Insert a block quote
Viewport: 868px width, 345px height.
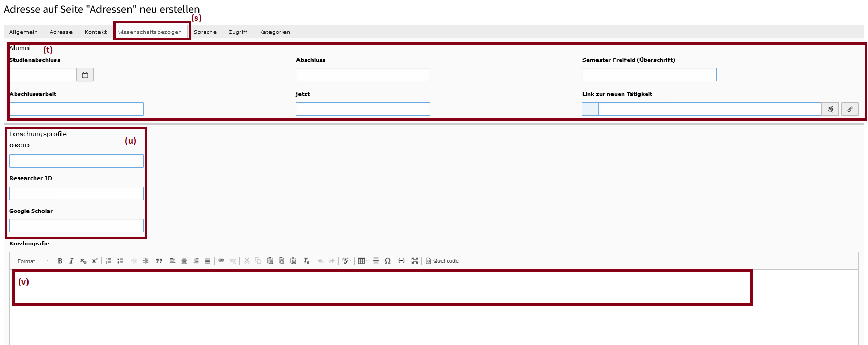(159, 261)
